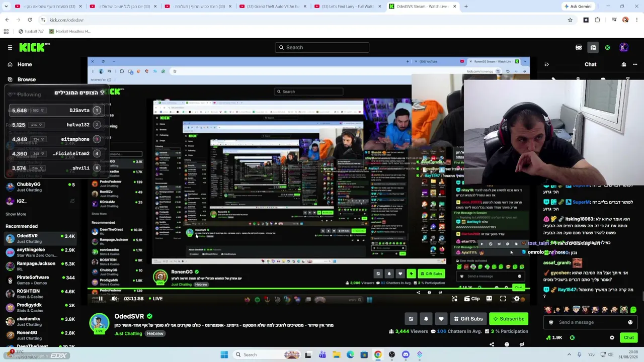Open Windows Start menu

click(224, 355)
